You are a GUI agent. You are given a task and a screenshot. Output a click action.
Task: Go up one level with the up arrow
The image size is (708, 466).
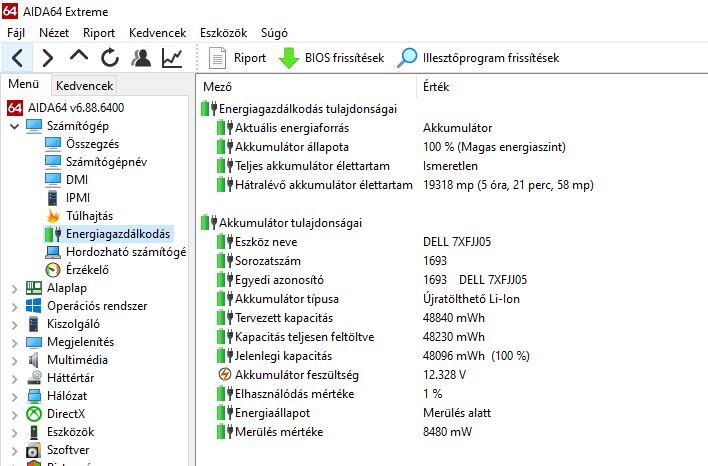79,56
